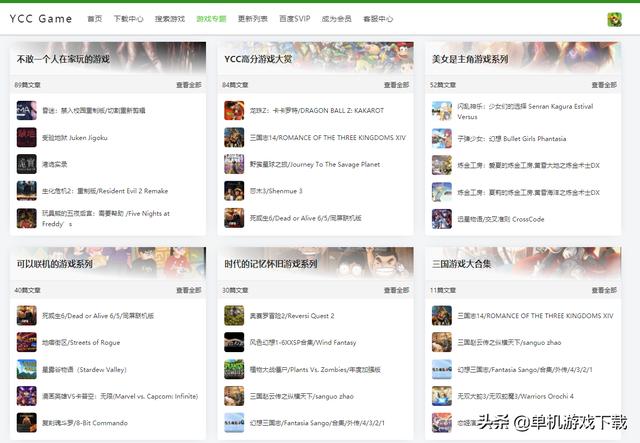The image size is (640, 443).
Task: Open the 美女是主角游戏系列 banner
Action: [523, 58]
